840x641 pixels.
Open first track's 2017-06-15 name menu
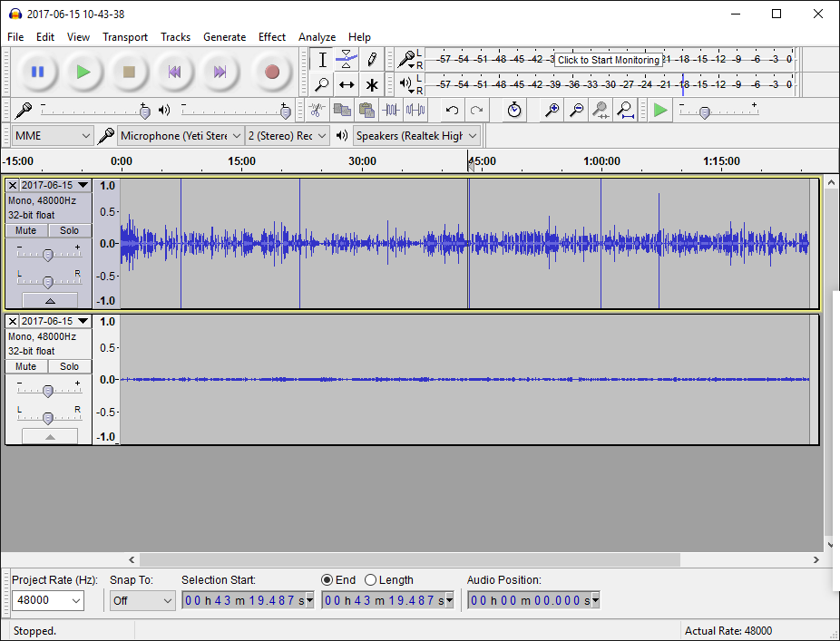pyautogui.click(x=54, y=185)
